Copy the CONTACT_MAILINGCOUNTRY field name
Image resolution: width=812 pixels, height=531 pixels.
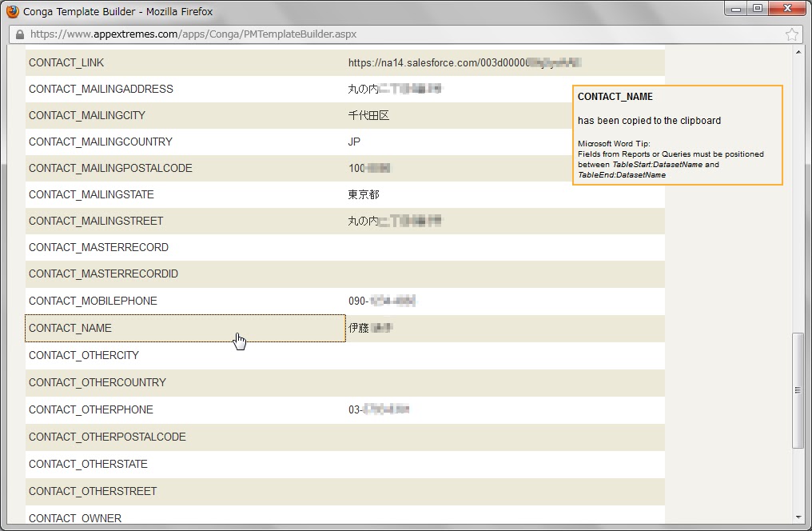coord(101,142)
